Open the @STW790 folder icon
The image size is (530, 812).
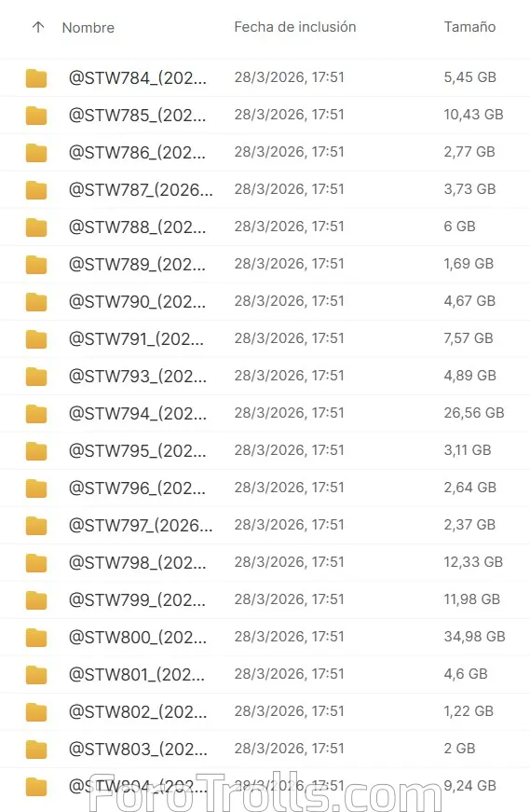point(36,301)
